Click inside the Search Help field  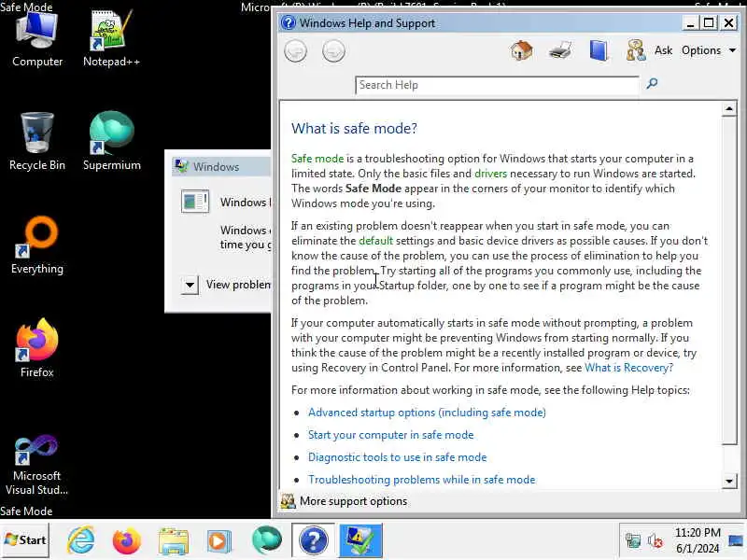[x=497, y=85]
